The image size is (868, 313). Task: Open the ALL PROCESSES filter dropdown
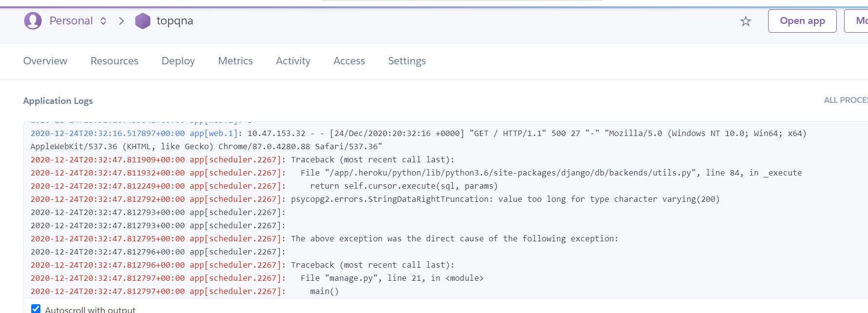pos(846,100)
